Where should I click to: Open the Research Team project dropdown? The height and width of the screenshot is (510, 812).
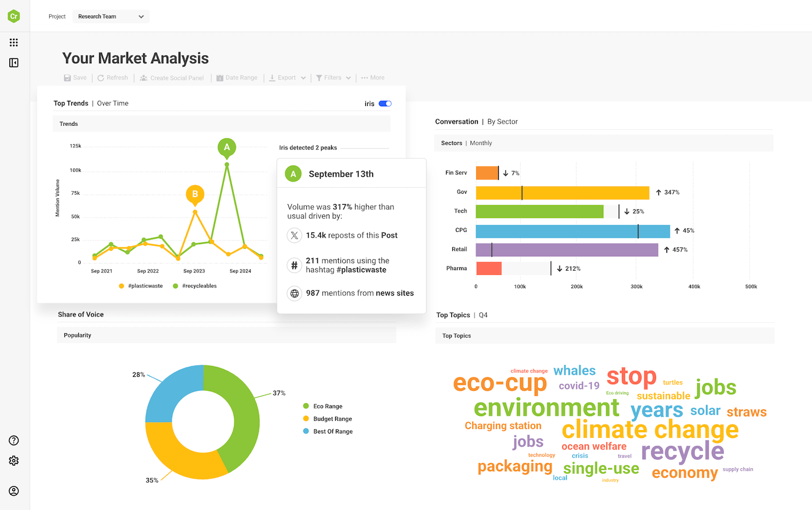coord(111,17)
